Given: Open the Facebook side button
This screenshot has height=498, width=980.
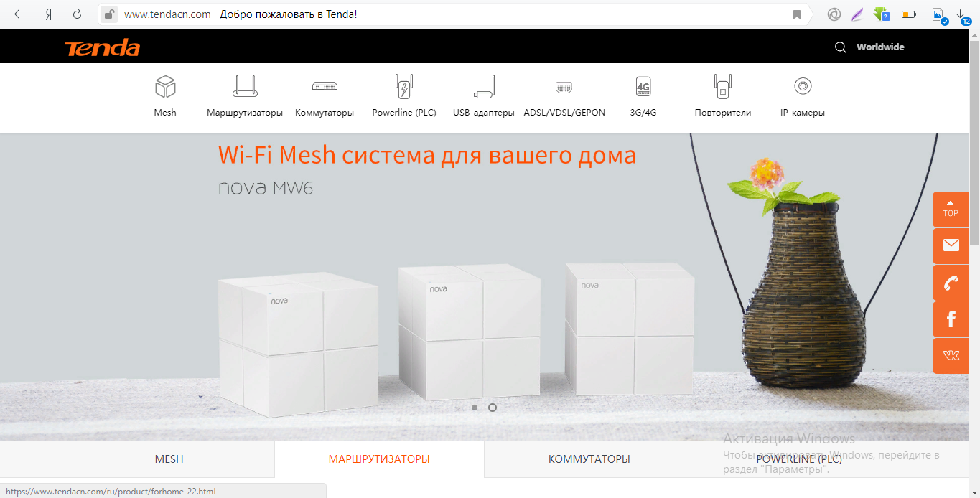Looking at the screenshot, I should (x=951, y=319).
